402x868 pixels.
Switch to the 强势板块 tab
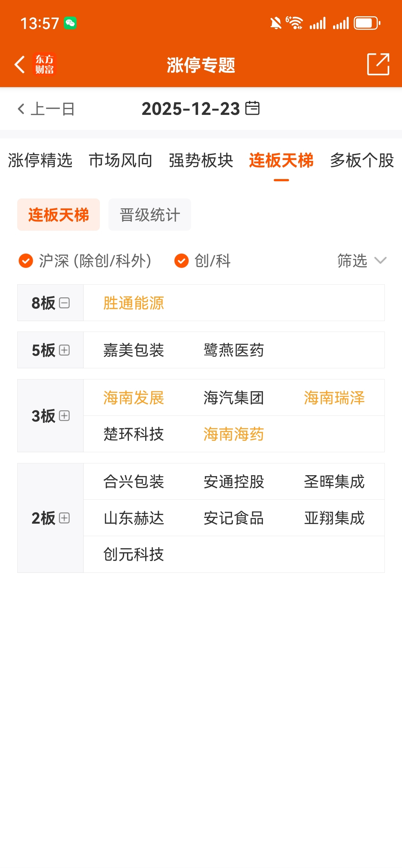pyautogui.click(x=201, y=161)
